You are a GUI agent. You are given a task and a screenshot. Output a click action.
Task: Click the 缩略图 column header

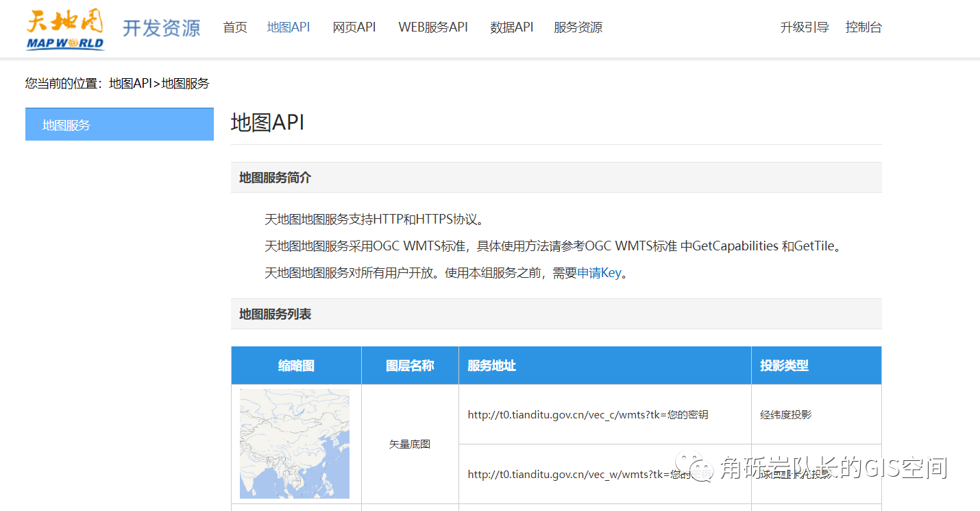[296, 366]
